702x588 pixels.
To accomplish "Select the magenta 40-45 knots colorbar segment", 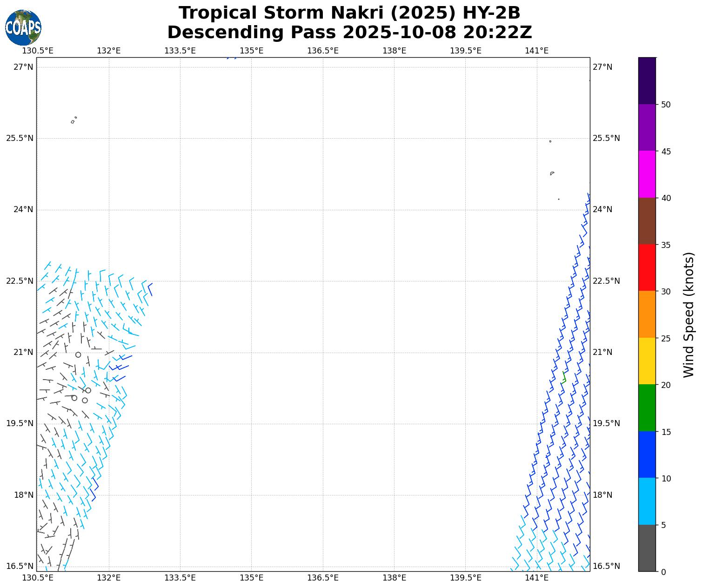I will tap(647, 174).
